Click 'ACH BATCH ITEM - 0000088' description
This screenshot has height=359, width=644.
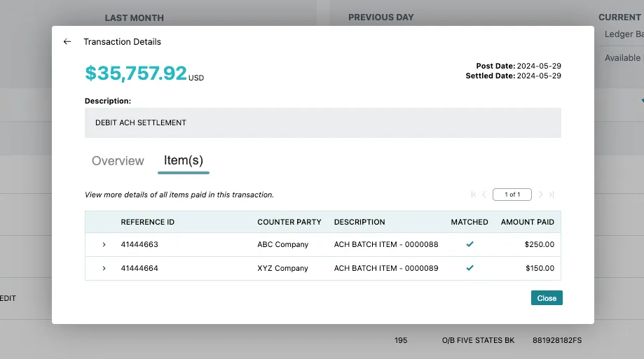386,244
